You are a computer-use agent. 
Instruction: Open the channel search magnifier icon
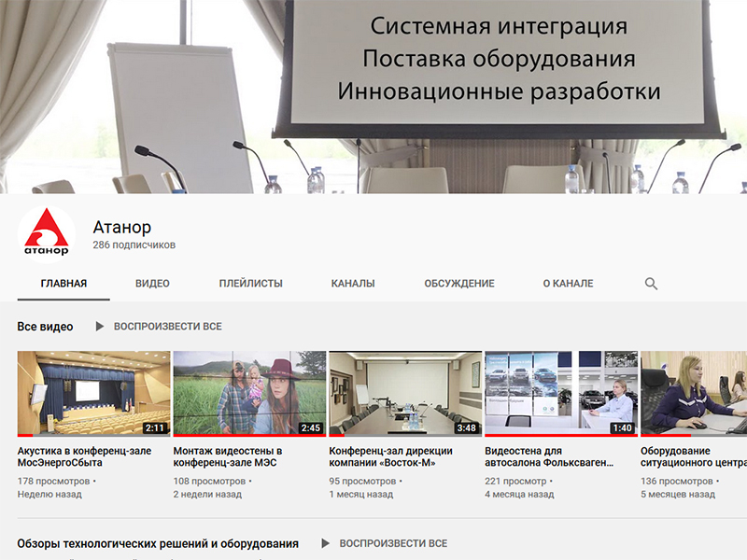pyautogui.click(x=651, y=284)
